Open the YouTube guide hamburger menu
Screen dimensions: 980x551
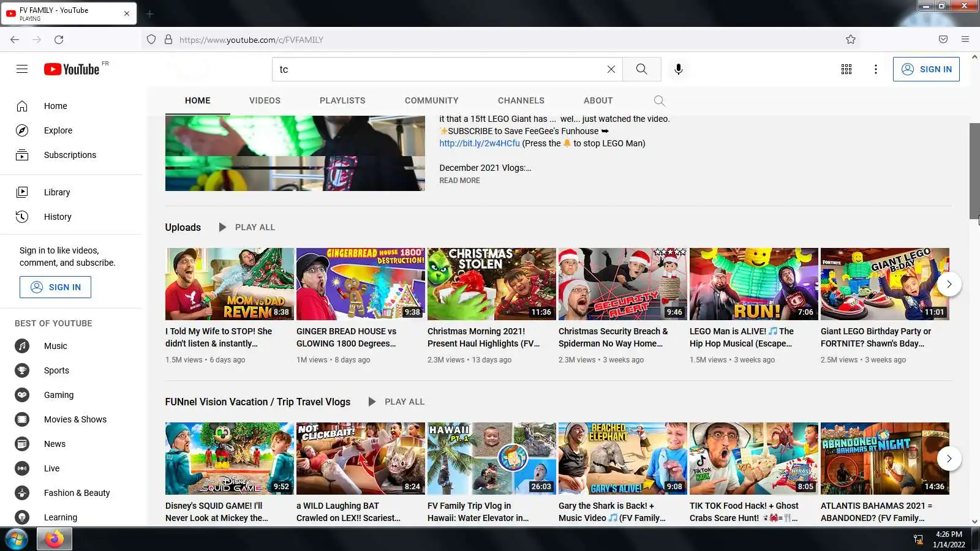point(22,69)
